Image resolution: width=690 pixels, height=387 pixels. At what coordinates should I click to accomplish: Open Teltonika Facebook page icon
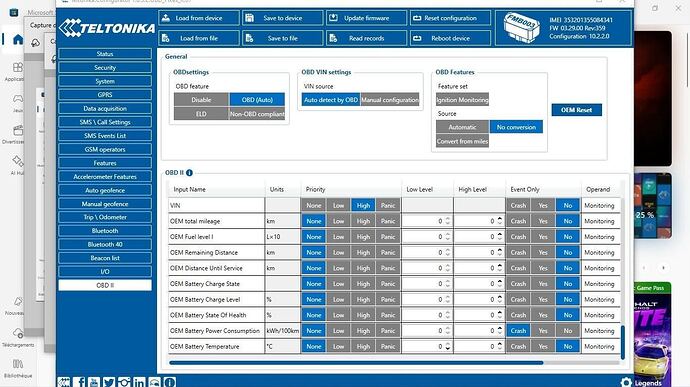click(x=79, y=382)
